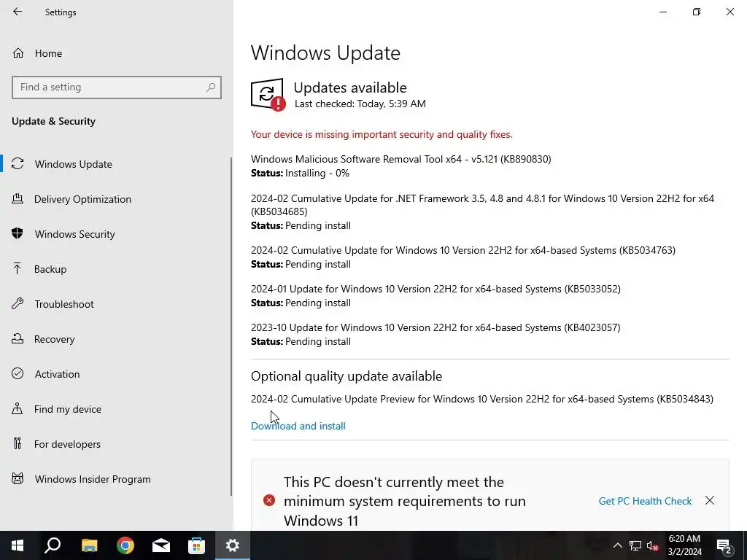Screen dimensions: 747x560
Task: Go back using the Settings back arrow
Action: [18, 12]
